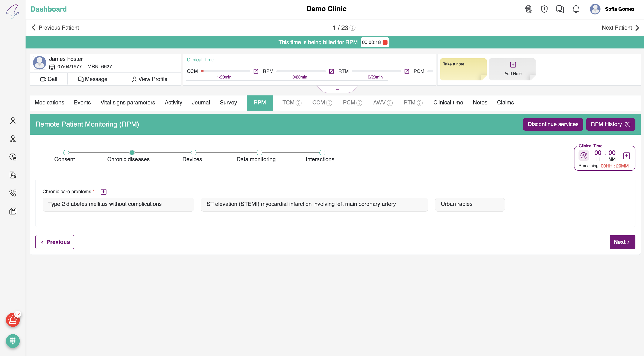
Task: Click the RPM History button
Action: (610, 124)
